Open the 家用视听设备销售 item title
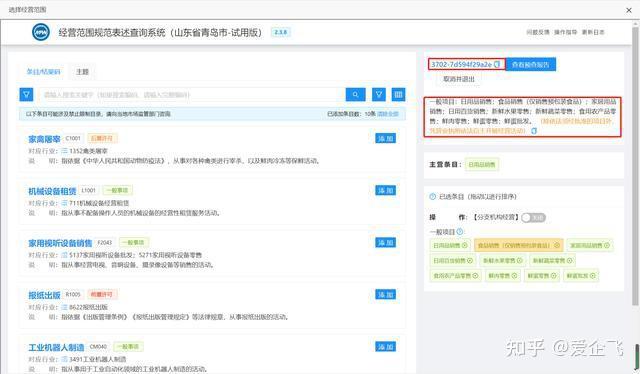 (x=60, y=243)
